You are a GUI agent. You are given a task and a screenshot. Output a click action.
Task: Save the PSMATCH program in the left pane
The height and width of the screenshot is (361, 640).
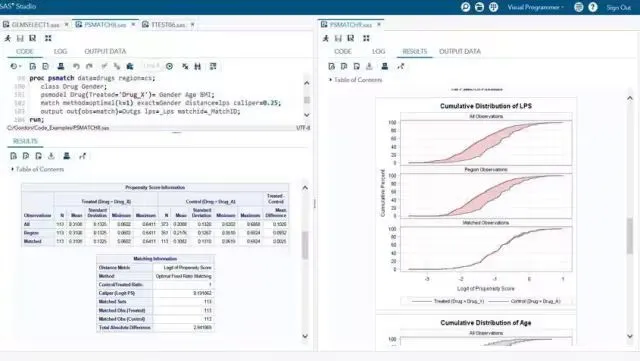point(20,38)
